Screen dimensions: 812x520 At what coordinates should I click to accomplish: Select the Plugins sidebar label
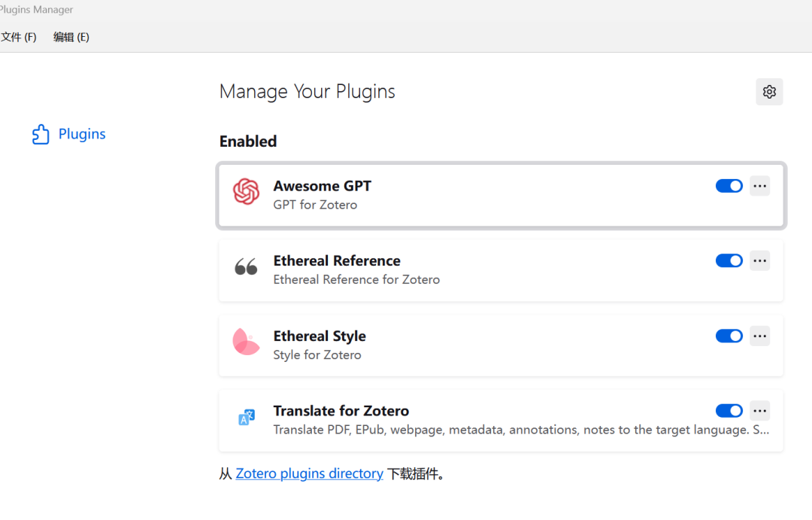coord(82,134)
